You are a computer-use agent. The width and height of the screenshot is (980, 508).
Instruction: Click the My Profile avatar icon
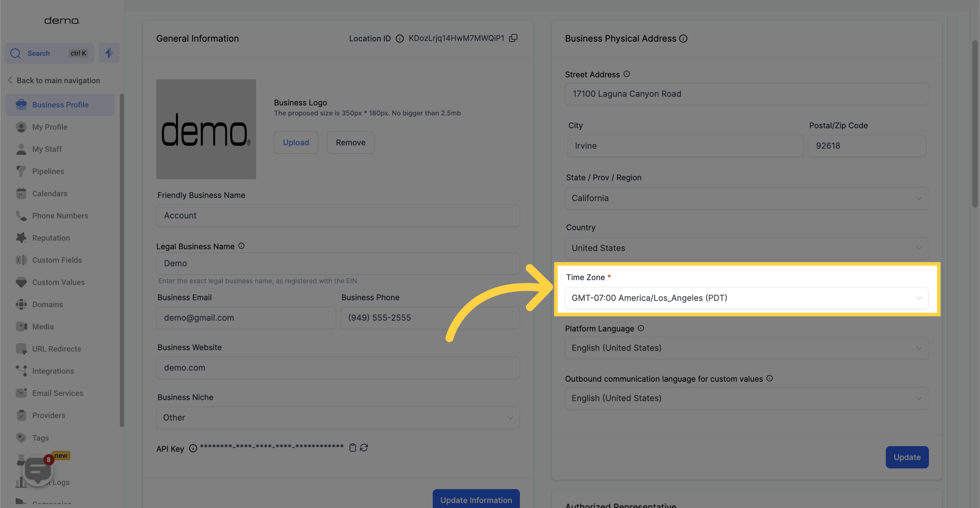pyautogui.click(x=21, y=127)
